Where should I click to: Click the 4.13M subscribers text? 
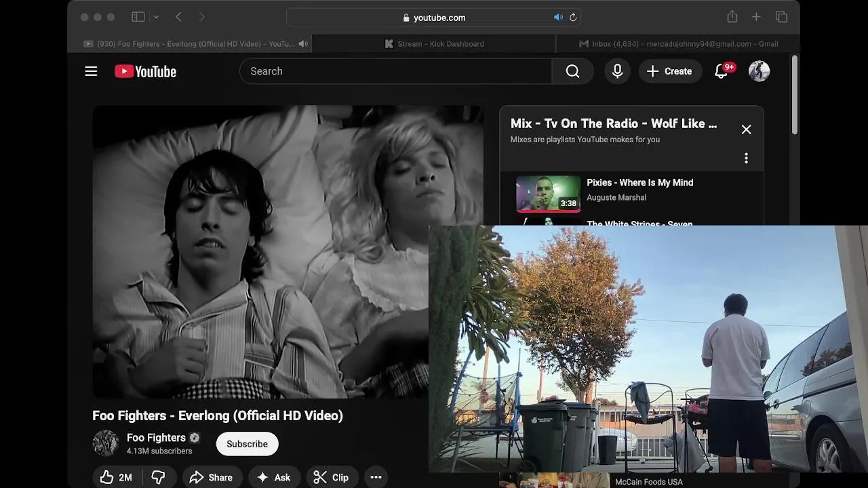[159, 451]
